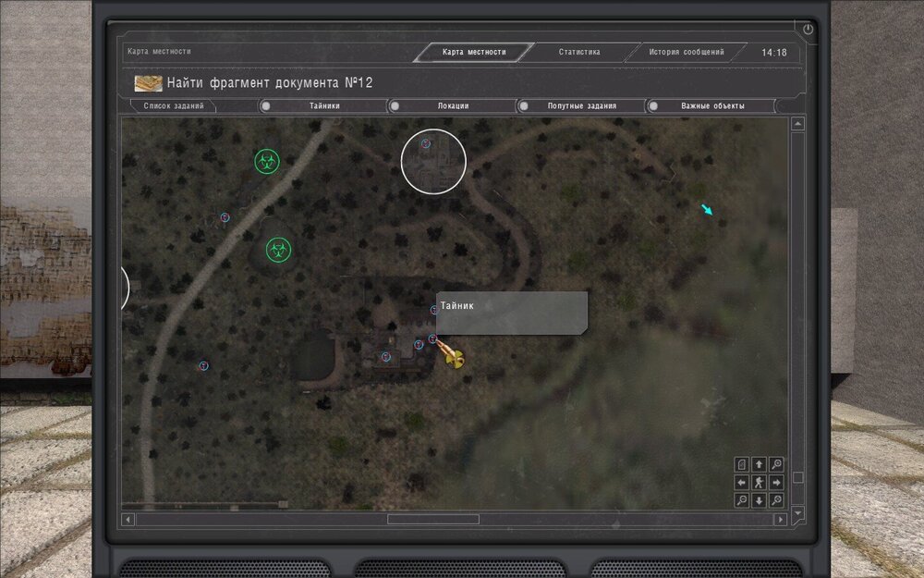Click the cyan arrow marker on the map
Screen dimensions: 924x578
[707, 209]
